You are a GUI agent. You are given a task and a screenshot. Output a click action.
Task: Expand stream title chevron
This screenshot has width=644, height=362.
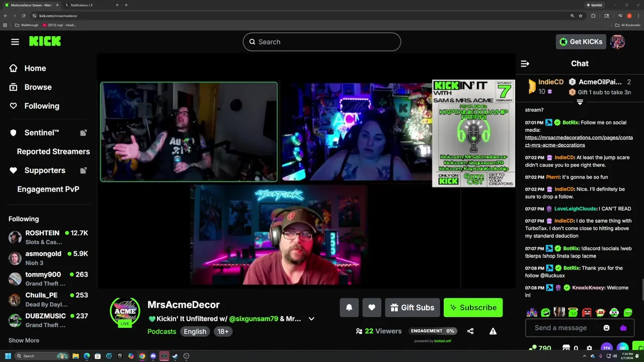(311, 319)
